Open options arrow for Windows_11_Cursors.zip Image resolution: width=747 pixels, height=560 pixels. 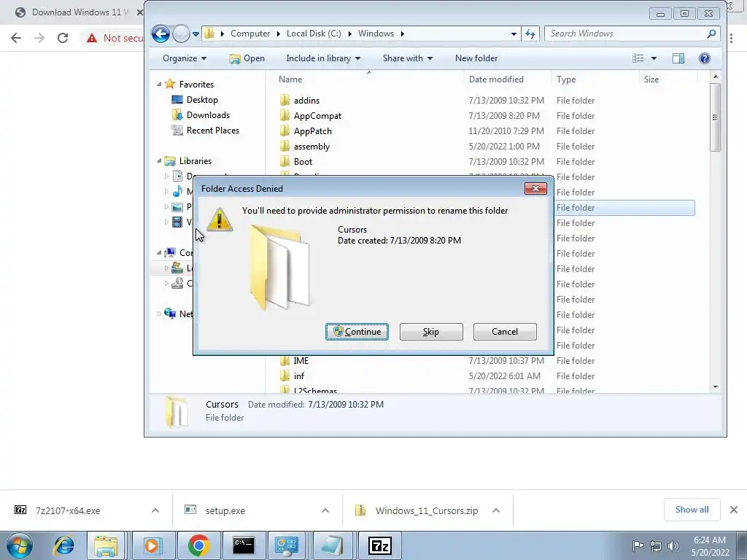[x=496, y=510]
